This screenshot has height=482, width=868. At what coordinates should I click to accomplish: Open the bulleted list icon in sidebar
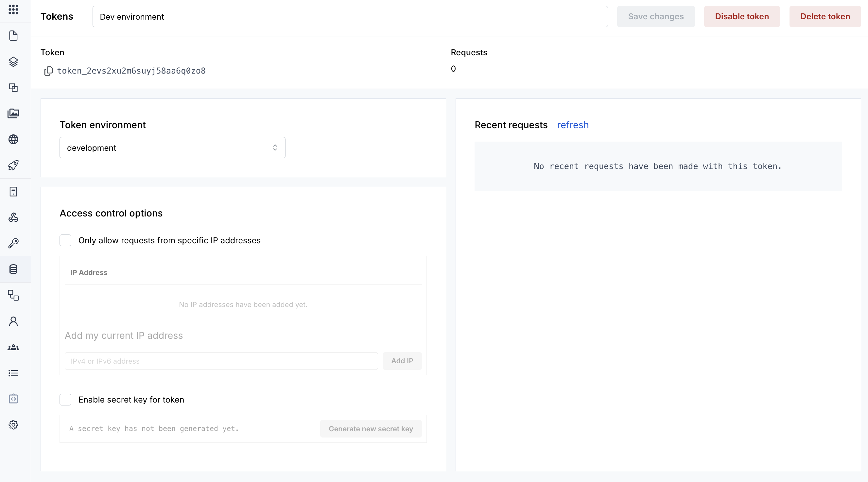pyautogui.click(x=13, y=373)
